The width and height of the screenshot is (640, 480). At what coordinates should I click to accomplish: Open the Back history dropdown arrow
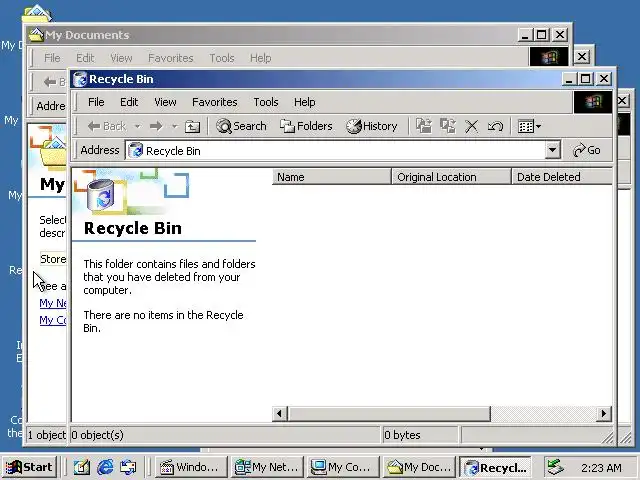click(138, 127)
